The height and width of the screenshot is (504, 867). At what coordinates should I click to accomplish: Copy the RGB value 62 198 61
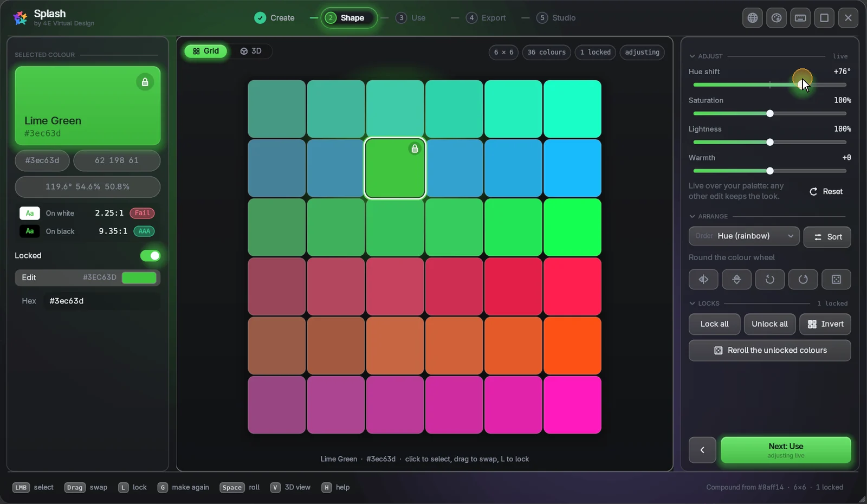[117, 160]
